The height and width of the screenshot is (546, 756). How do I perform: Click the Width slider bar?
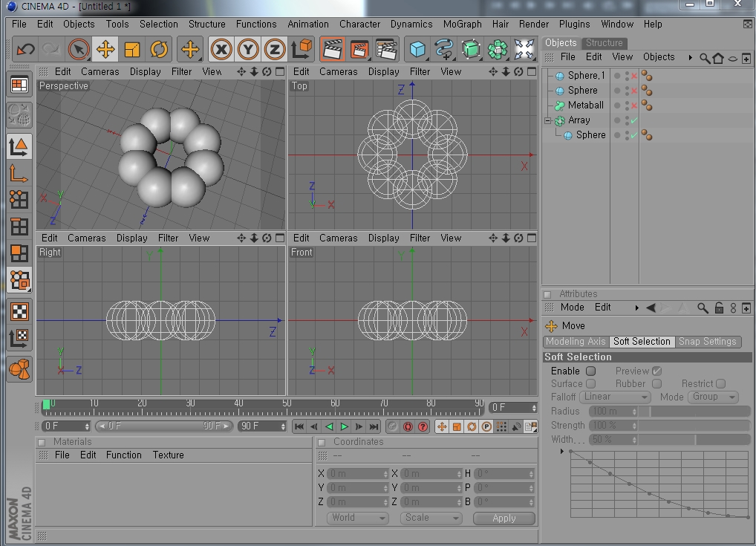tap(695, 440)
